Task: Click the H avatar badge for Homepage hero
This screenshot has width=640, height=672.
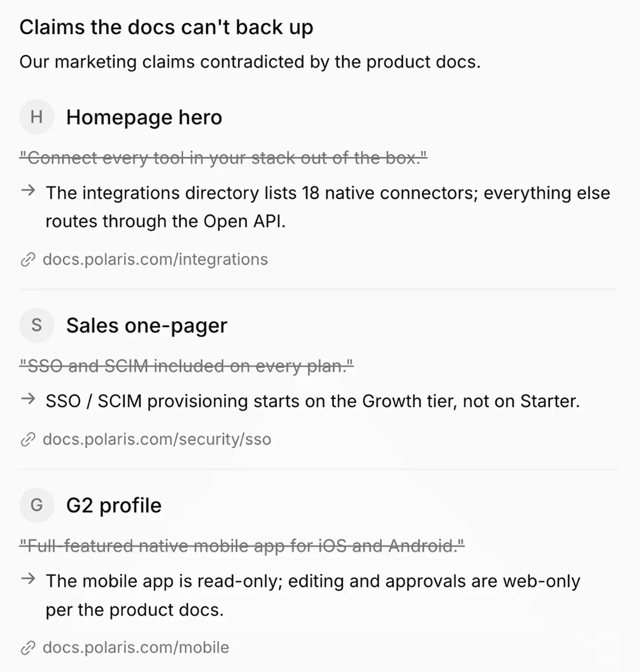Action: [x=37, y=117]
